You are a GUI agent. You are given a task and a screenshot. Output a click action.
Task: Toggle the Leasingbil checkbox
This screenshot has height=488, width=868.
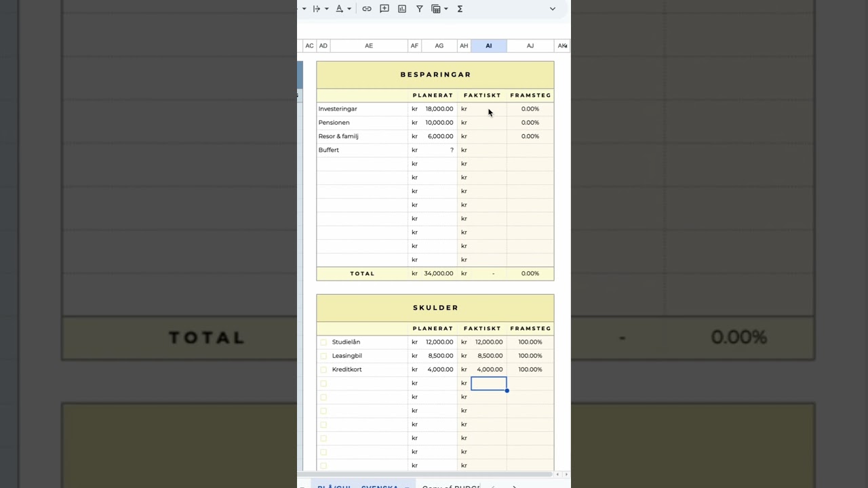323,356
